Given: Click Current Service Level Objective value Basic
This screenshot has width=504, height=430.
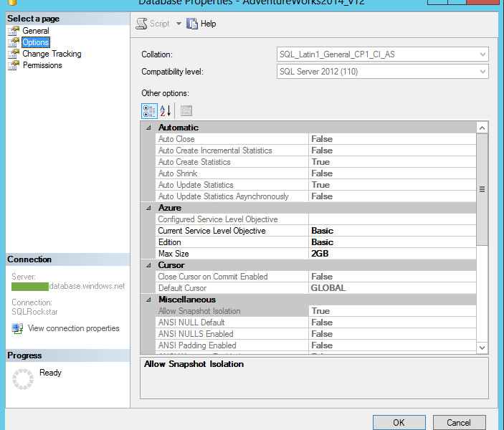Looking at the screenshot, I should (322, 231).
